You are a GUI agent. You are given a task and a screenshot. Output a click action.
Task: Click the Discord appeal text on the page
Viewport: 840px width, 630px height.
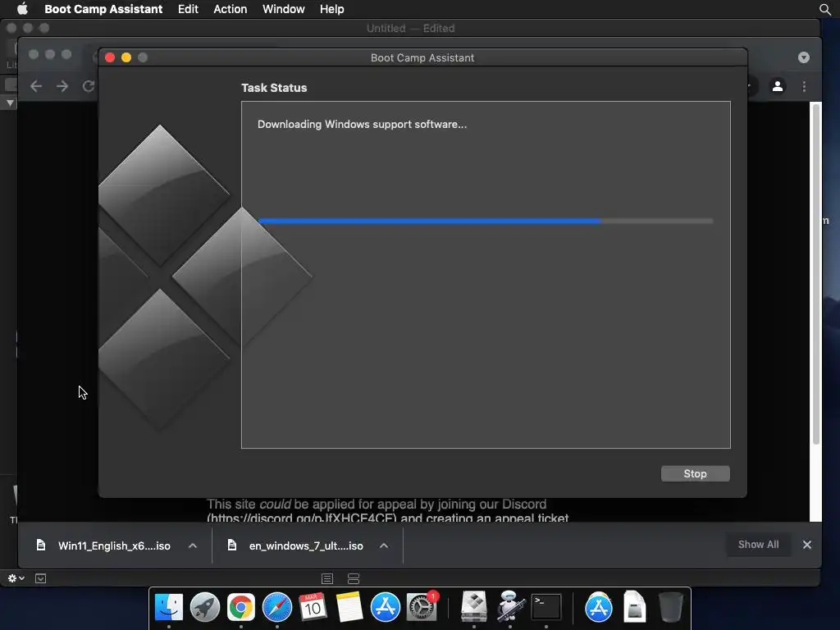point(387,510)
